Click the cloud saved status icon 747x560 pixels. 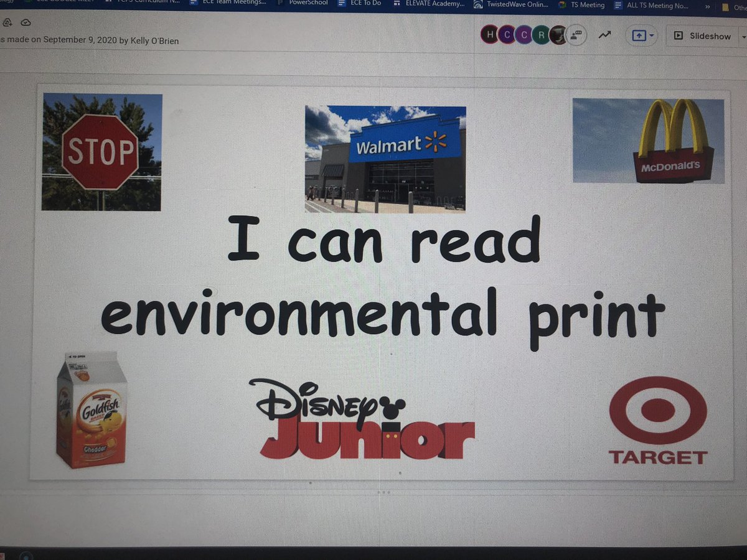click(x=26, y=22)
